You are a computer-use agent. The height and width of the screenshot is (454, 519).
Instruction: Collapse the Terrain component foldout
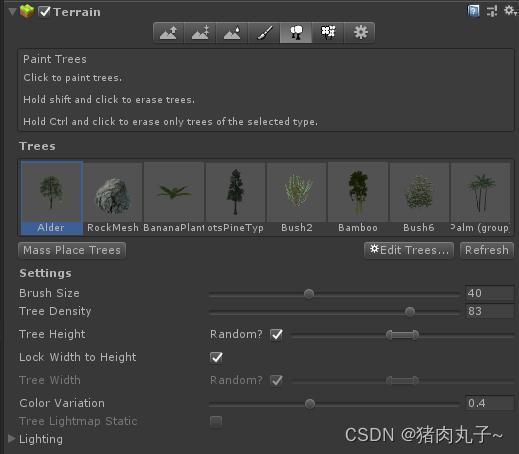coord(12,12)
